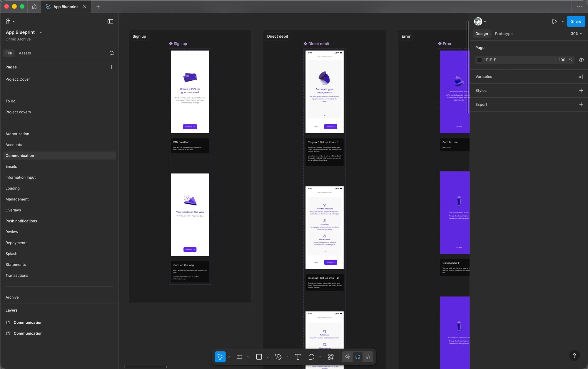Viewport: 588px width, 369px height.
Task: Select the Frame tool
Action: (x=240, y=357)
